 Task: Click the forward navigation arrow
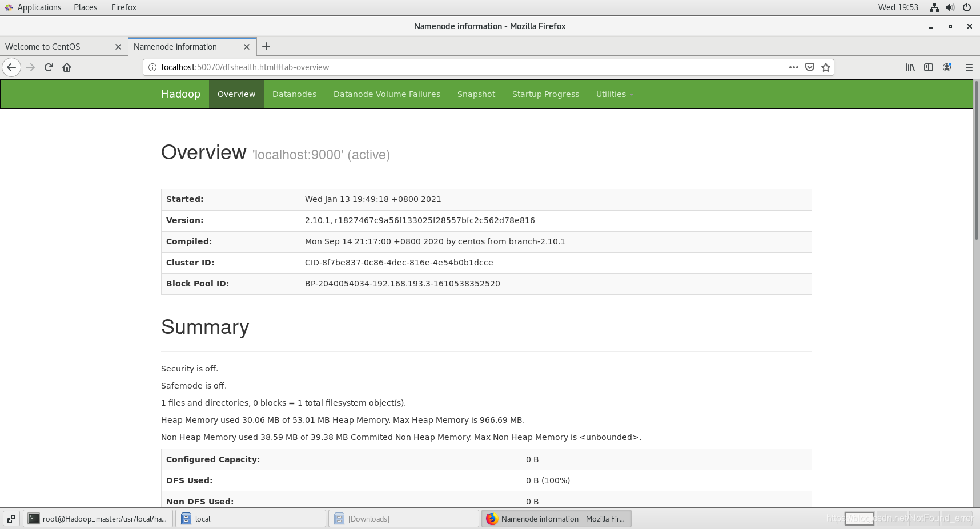pos(30,67)
